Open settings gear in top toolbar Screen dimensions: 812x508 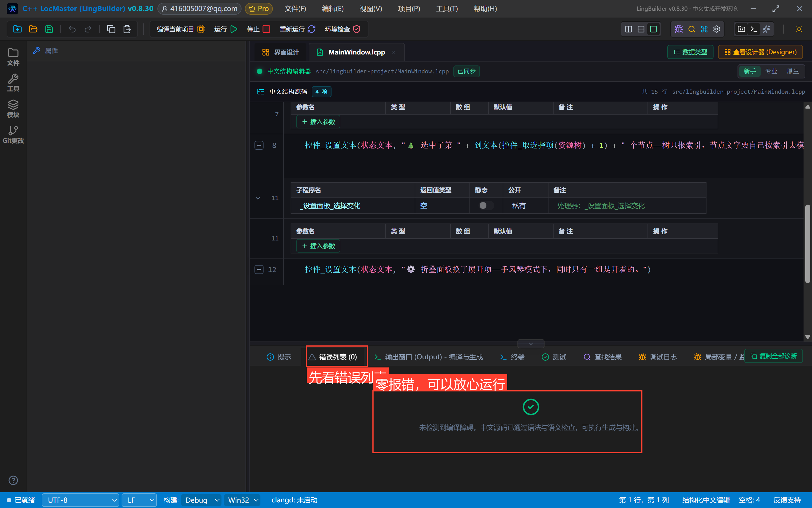(x=717, y=29)
